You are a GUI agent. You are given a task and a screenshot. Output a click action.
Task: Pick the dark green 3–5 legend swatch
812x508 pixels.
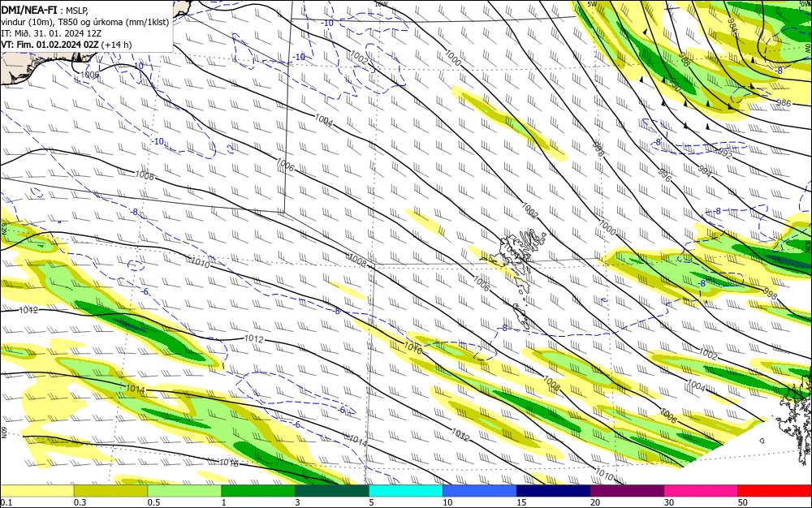tap(332, 491)
